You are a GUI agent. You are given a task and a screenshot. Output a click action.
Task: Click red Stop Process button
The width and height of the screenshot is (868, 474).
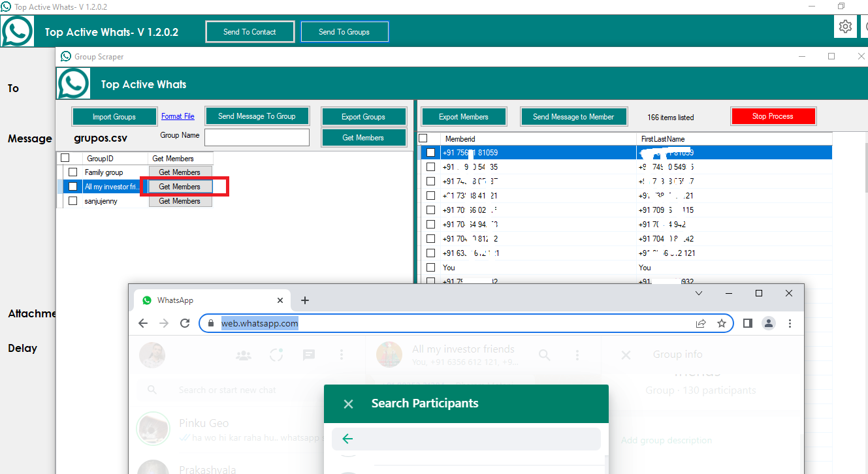[773, 116]
